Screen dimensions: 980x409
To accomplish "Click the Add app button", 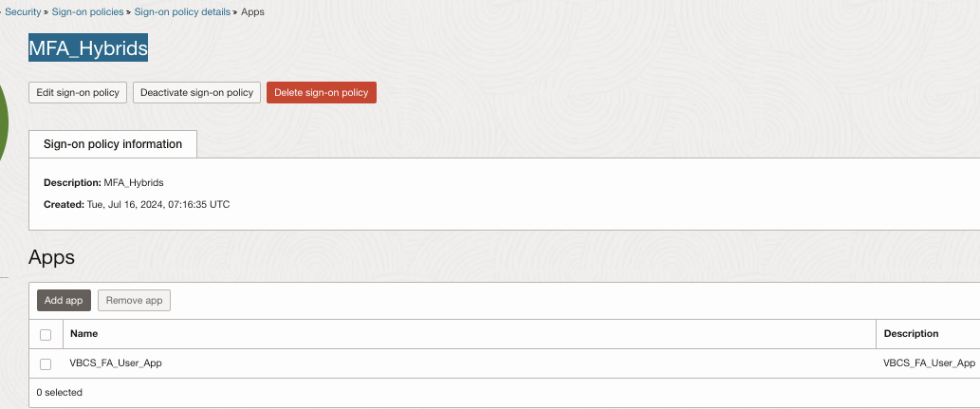I will 64,301.
